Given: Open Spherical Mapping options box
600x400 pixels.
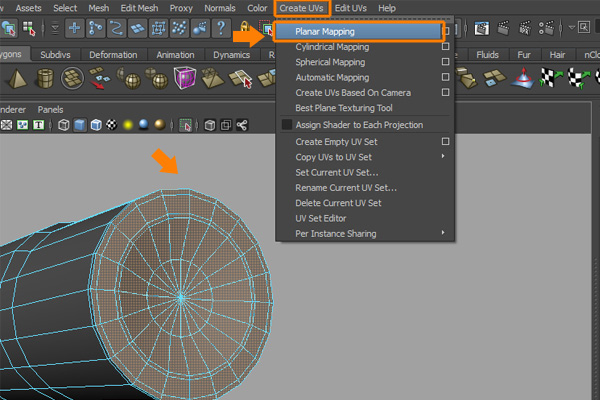Looking at the screenshot, I should click(445, 62).
